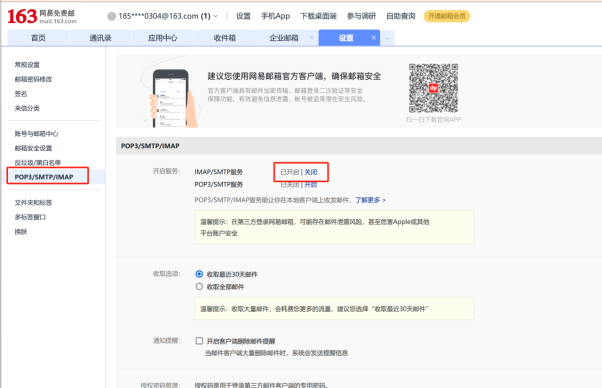Open 来信分类 in the sidebar

(27, 108)
